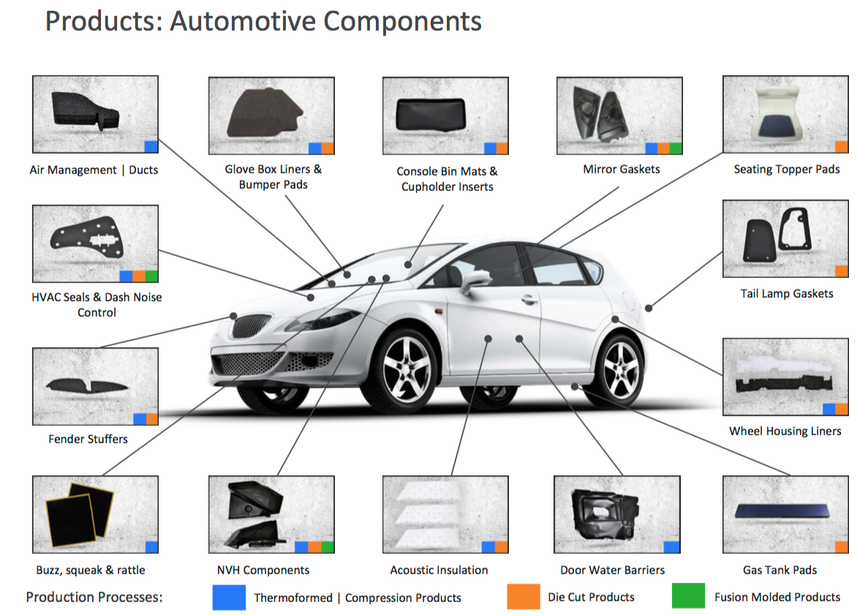
Task: Click the orange square on Gas Tank Pads
Action: tap(842, 547)
